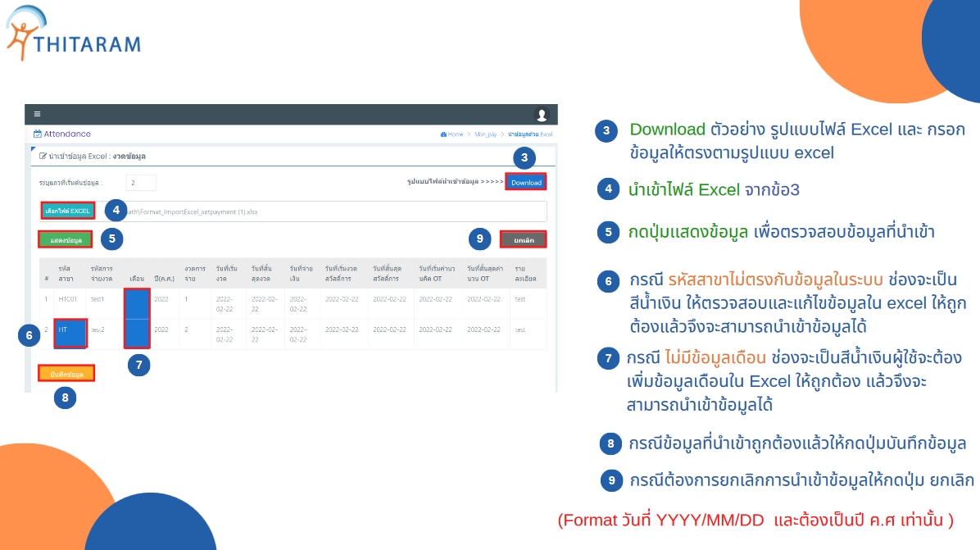
Task: Open the Home breadcrumb link
Action: pos(455,134)
